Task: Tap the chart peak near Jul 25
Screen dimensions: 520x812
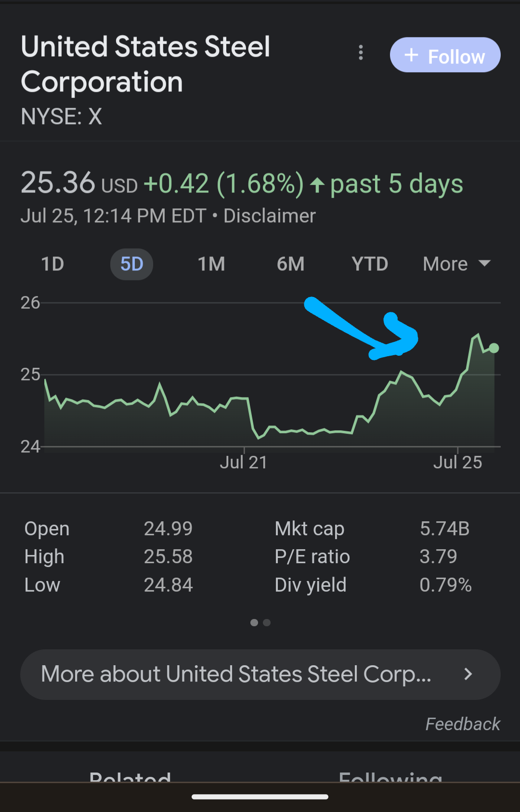Action: pyautogui.click(x=477, y=335)
